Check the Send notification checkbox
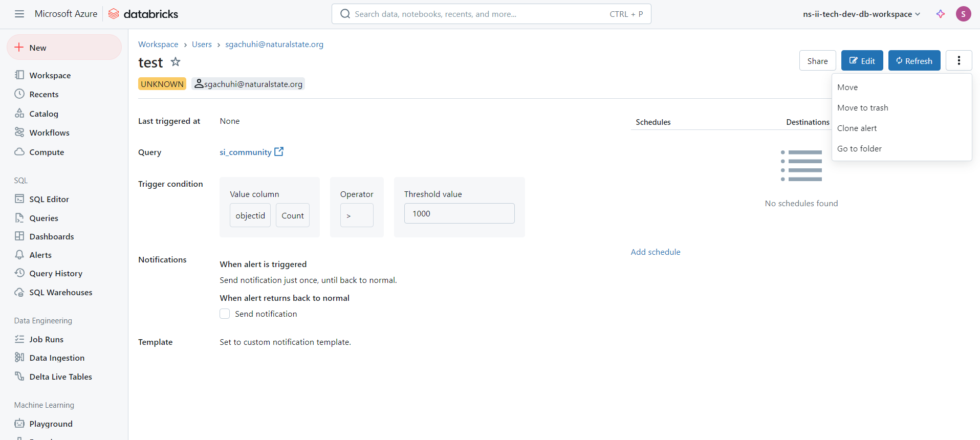The image size is (980, 440). pos(225,314)
